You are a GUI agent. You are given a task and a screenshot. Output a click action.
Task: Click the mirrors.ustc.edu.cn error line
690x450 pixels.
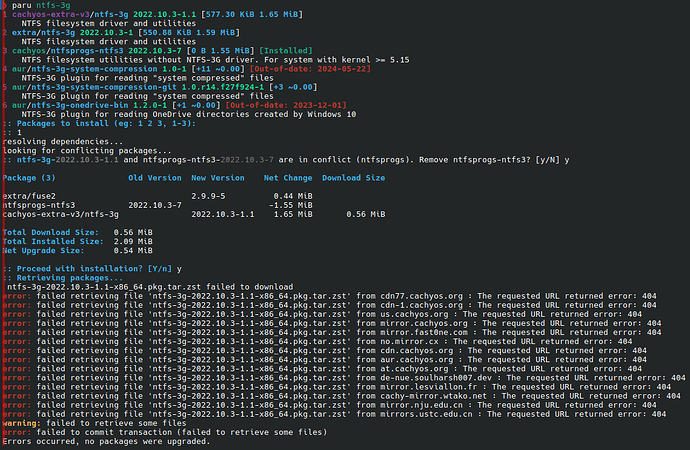click(x=334, y=414)
